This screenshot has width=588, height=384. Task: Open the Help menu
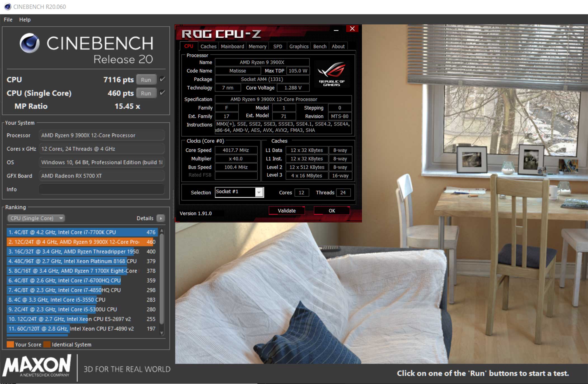pyautogui.click(x=25, y=20)
